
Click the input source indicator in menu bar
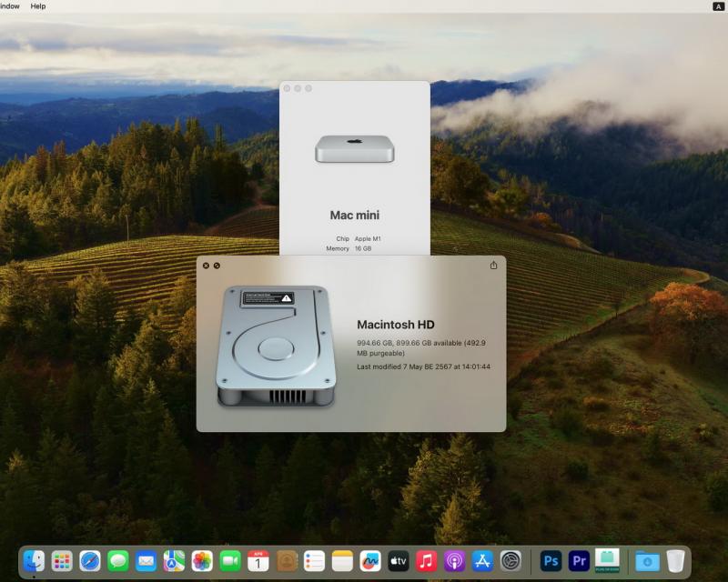coord(718,6)
